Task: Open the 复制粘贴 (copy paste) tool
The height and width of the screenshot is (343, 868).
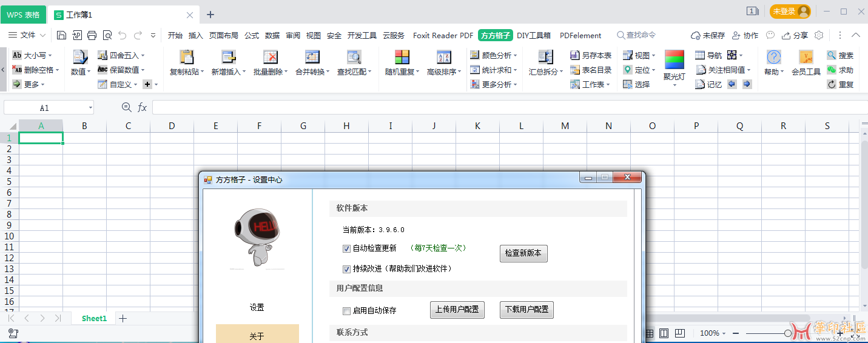Action: [186, 64]
